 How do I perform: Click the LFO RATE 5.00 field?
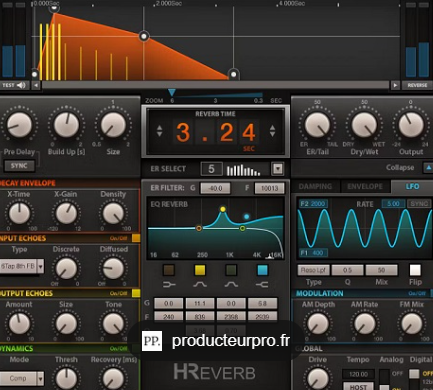tap(393, 203)
